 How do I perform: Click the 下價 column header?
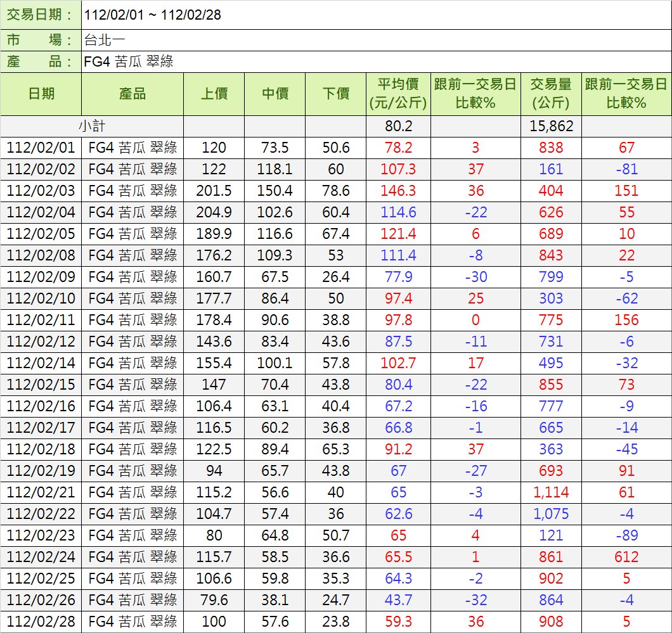pyautogui.click(x=335, y=94)
